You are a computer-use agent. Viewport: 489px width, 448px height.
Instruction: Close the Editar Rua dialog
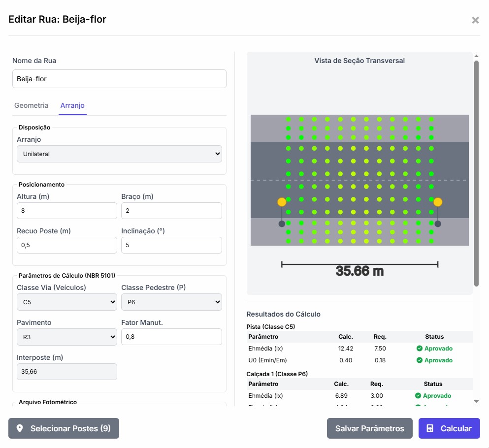tap(475, 20)
